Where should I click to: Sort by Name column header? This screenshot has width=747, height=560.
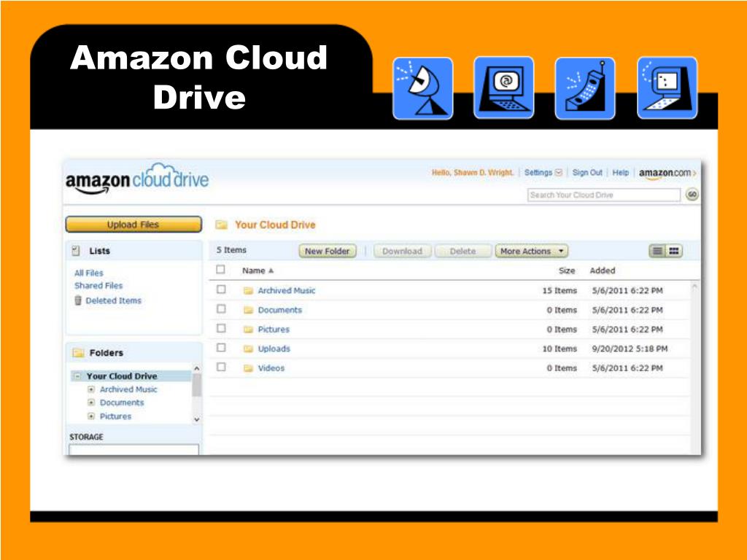click(x=258, y=271)
